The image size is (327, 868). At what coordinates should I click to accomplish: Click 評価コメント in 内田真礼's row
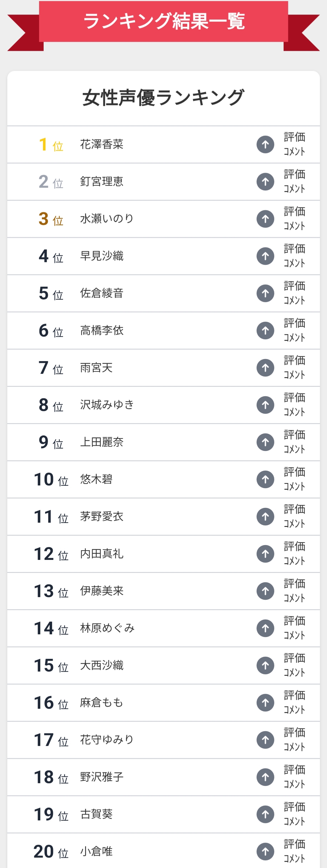[x=294, y=554]
